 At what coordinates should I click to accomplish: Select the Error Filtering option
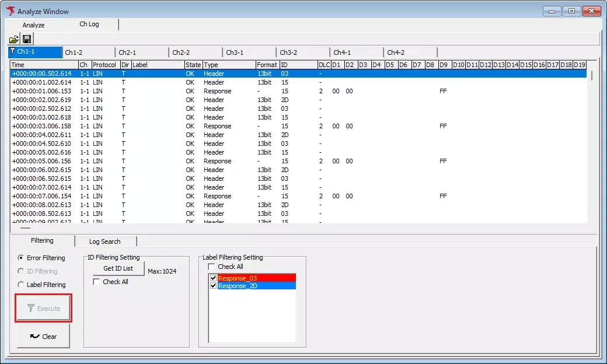pos(20,257)
